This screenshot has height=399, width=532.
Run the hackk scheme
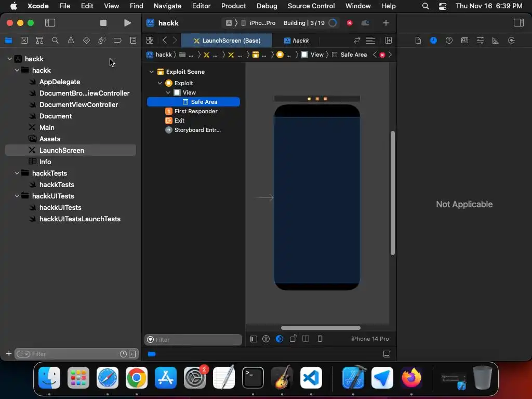128,23
